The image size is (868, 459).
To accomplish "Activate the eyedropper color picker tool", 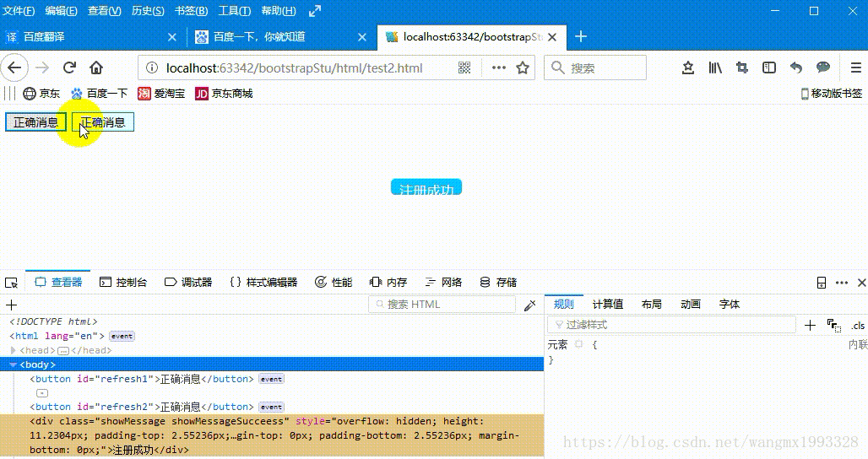I will click(x=530, y=305).
